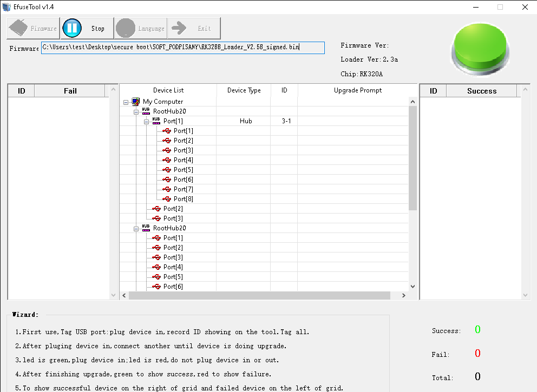Image resolution: width=537 pixels, height=392 pixels.
Task: Click the Stop toolbar icon
Action: coord(72,28)
